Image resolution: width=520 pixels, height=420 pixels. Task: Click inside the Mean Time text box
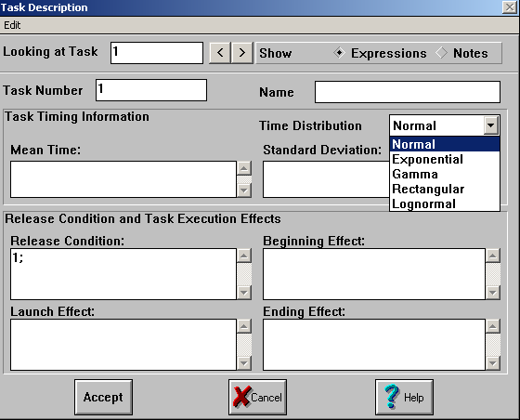click(123, 179)
